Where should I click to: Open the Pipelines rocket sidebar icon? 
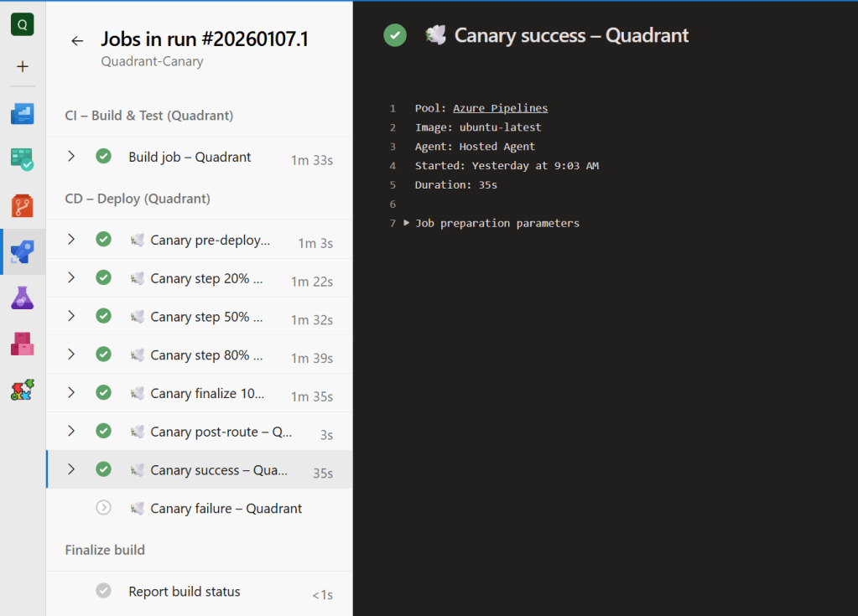point(23,251)
